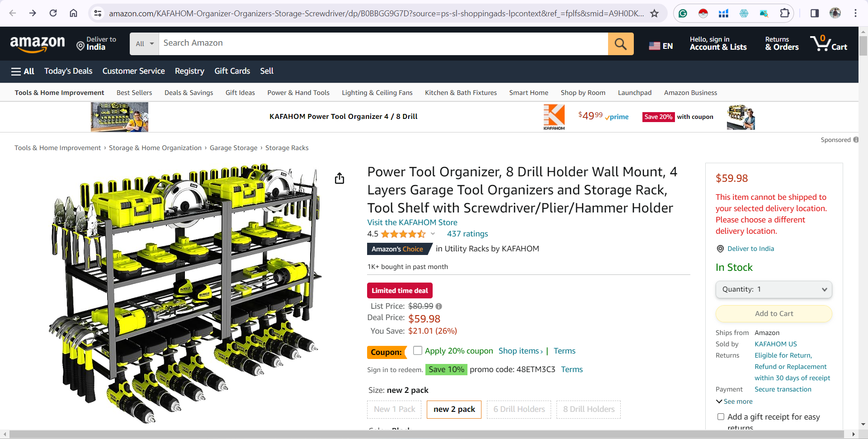Viewport: 868px width, 439px height.
Task: Open the browser extensions puzzle icon
Action: (x=785, y=13)
